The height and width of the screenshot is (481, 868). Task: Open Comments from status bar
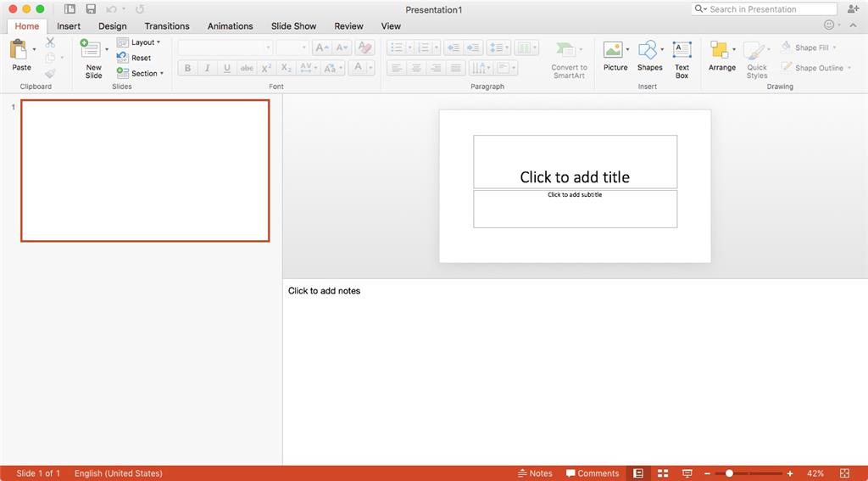pyautogui.click(x=593, y=473)
